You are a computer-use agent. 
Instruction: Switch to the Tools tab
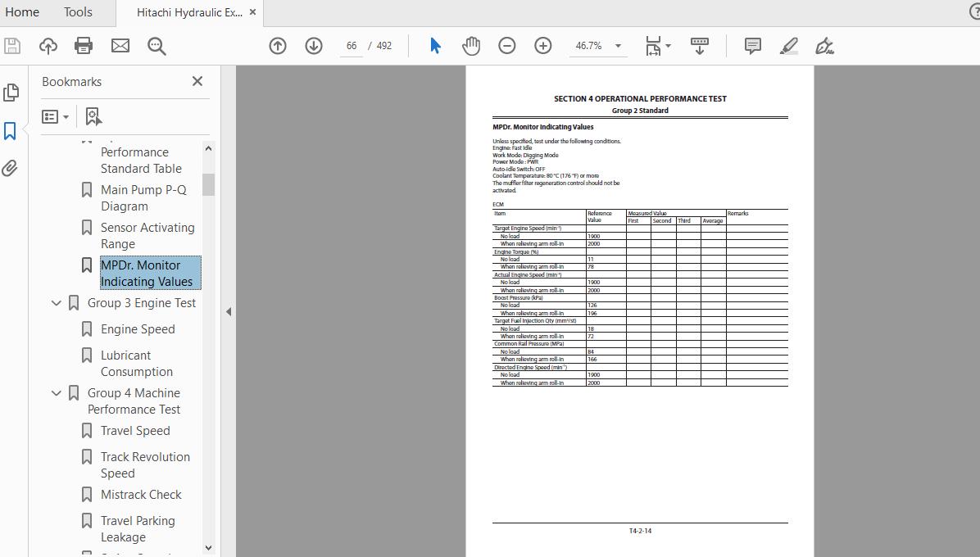click(x=78, y=11)
